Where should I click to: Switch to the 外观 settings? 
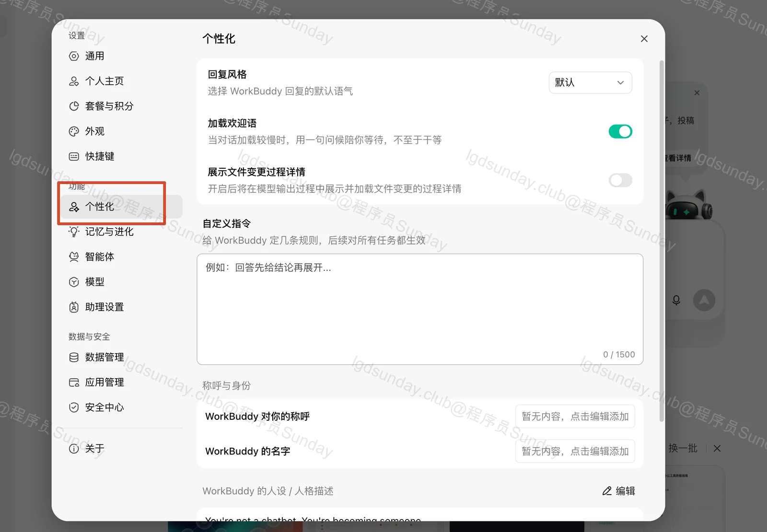(122, 131)
